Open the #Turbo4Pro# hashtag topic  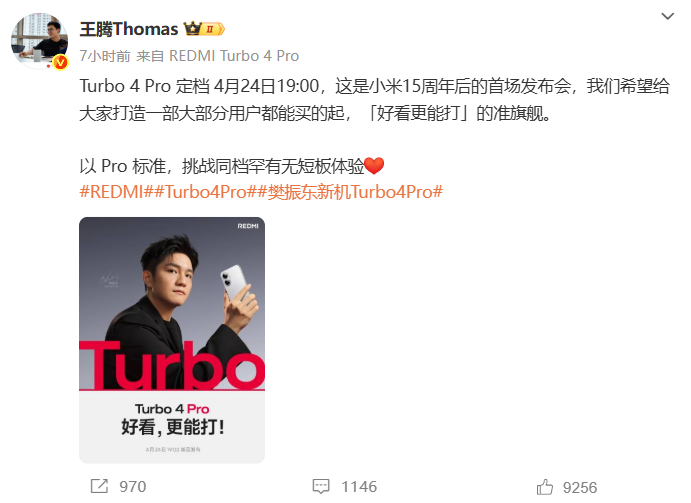(x=205, y=192)
